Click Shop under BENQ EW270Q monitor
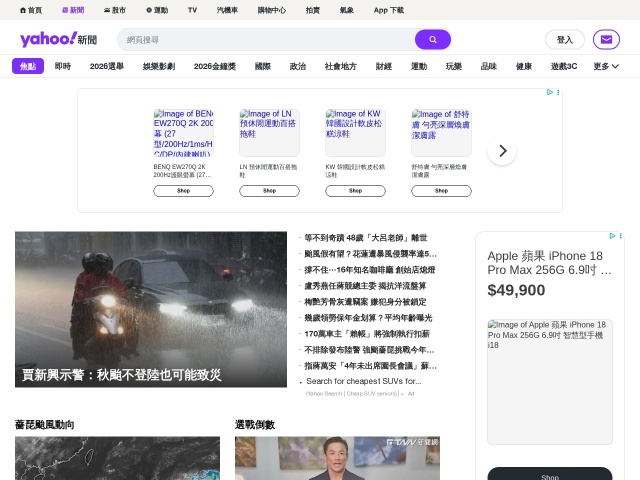640x480 pixels. 183,191
